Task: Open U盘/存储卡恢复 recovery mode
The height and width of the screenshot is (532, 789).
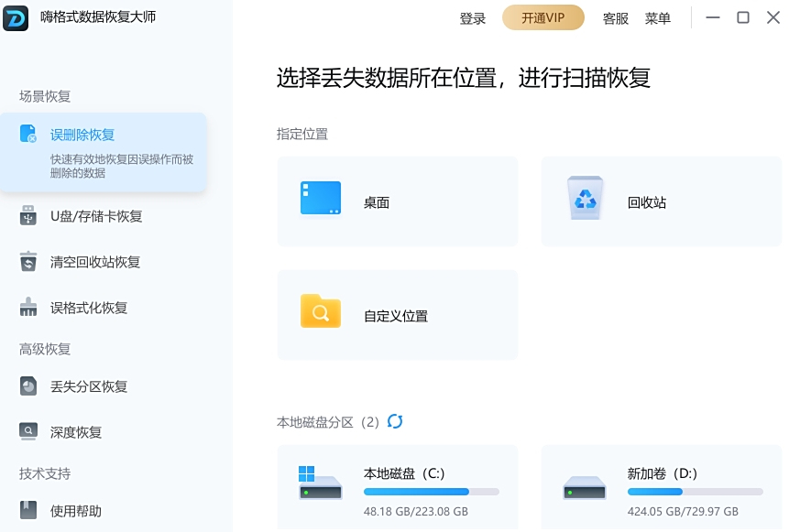Action: 95,216
